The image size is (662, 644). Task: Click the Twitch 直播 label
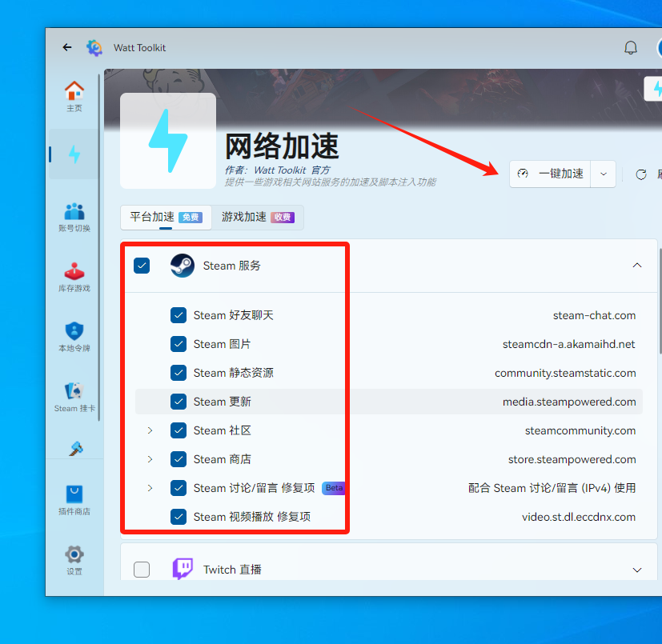click(232, 570)
